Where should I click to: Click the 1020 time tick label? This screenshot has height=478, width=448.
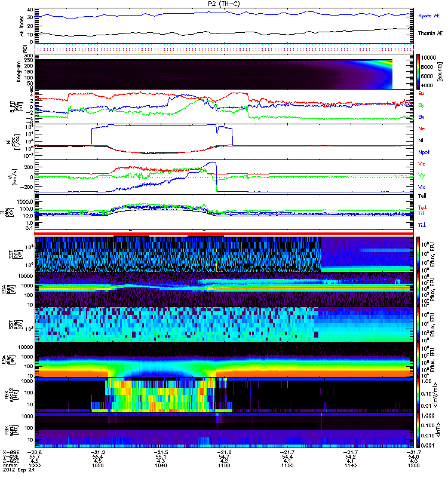[x=98, y=465]
